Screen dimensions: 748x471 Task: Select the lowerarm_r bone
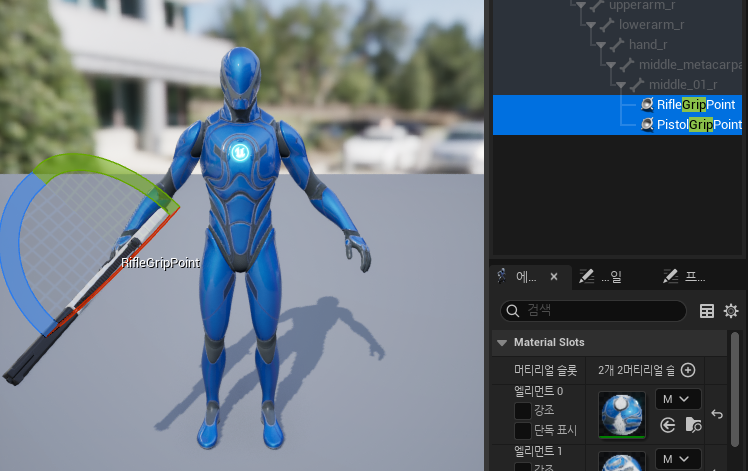651,25
